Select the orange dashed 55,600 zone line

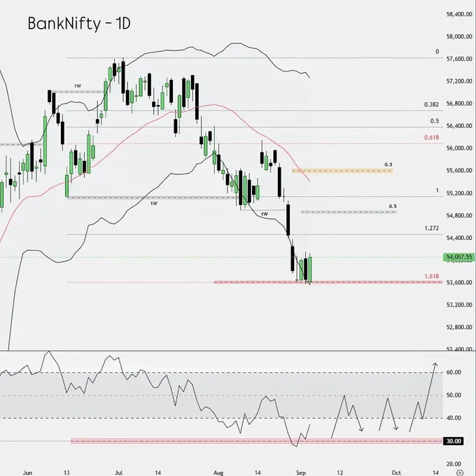[342, 171]
